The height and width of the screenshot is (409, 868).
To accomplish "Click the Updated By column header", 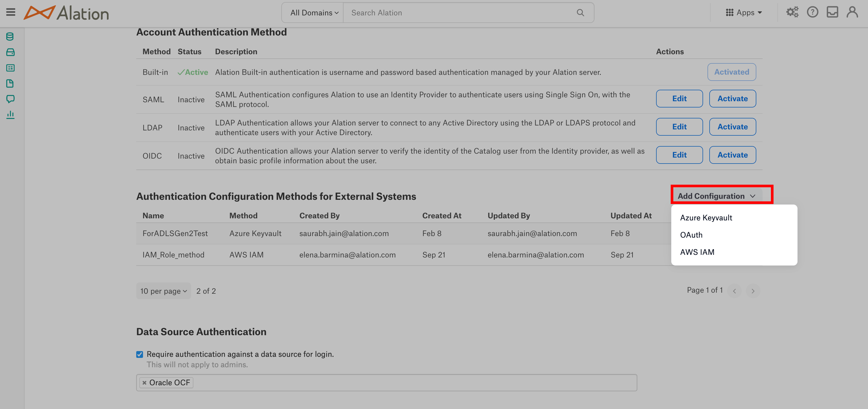I will coord(508,216).
